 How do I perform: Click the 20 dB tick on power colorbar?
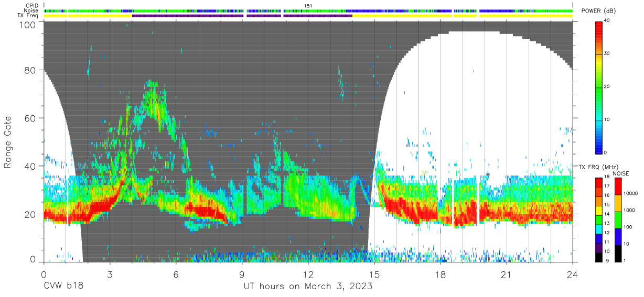609,86
